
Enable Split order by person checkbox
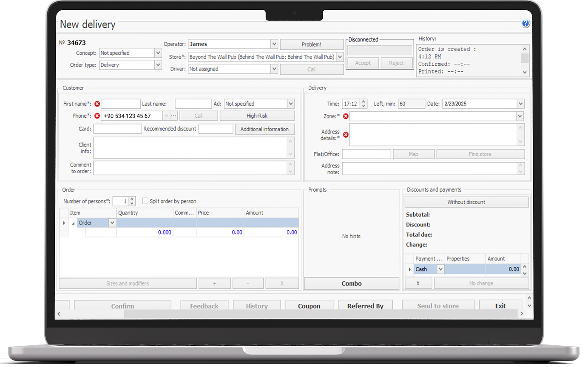145,201
